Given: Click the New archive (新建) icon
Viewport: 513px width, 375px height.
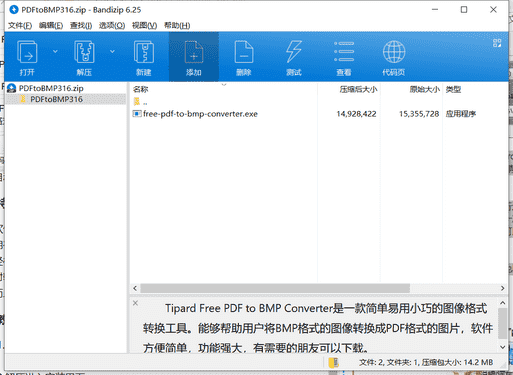Looking at the screenshot, I should [144, 52].
